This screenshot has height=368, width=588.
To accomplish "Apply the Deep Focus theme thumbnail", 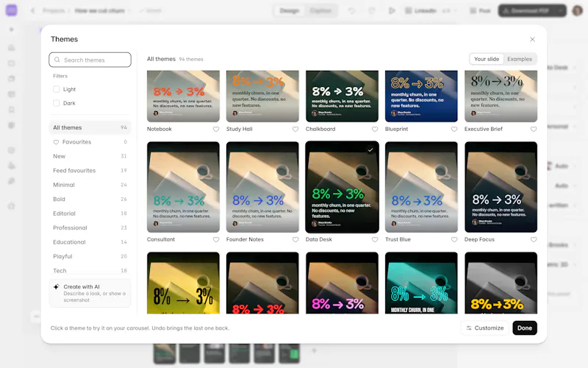I will pos(501,187).
